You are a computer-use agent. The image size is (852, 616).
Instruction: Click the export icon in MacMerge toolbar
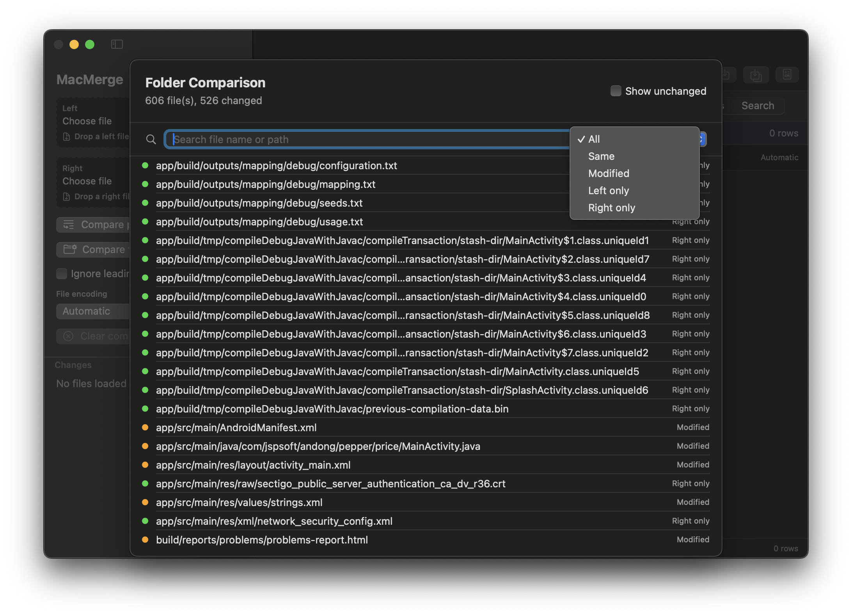coord(756,75)
